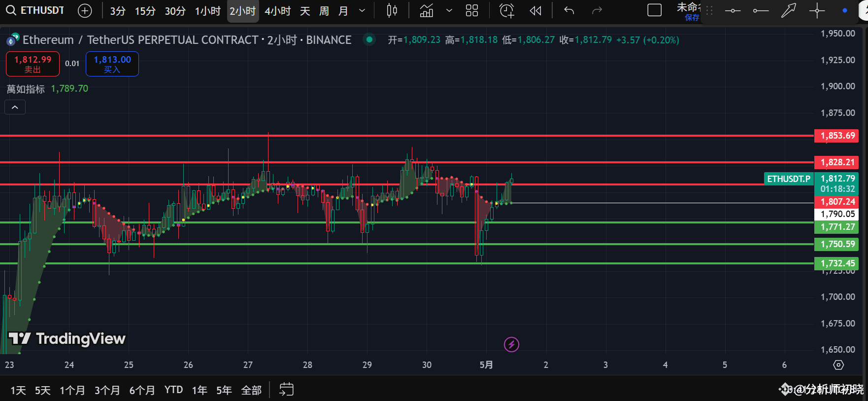The image size is (868, 401).
Task: Select the cross line drawing tool
Action: pos(817,10)
